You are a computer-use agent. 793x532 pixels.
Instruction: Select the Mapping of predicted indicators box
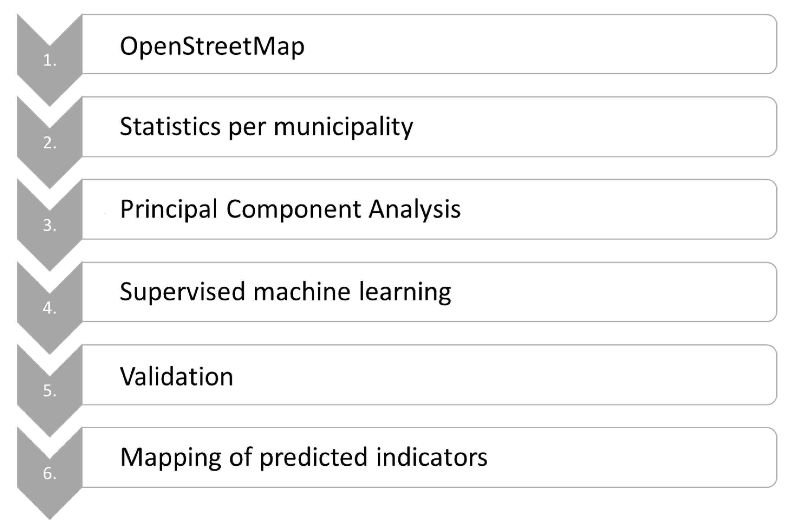(x=429, y=457)
